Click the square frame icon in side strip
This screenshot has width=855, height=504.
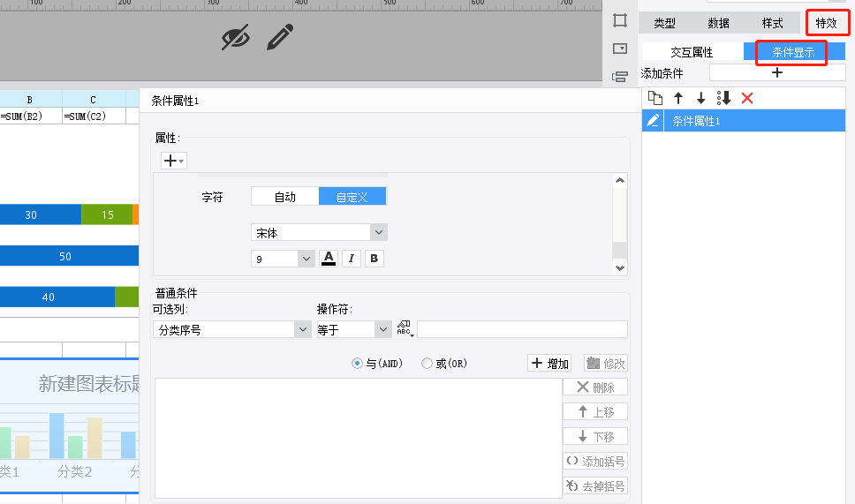[x=620, y=20]
